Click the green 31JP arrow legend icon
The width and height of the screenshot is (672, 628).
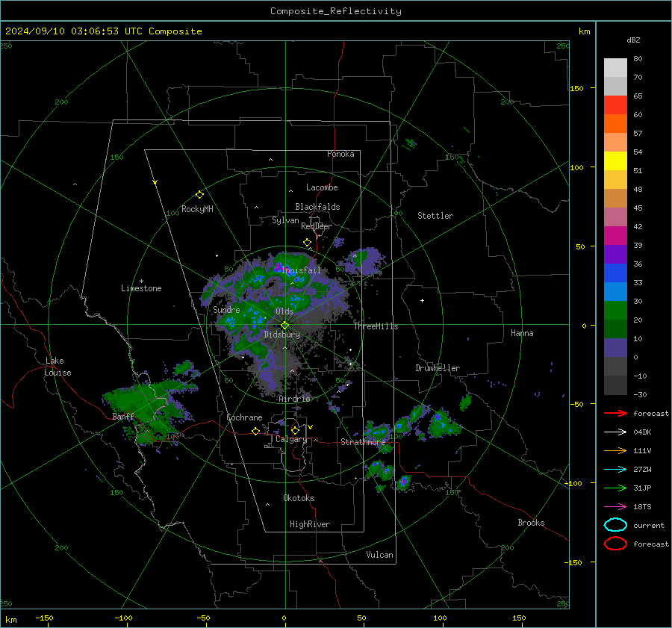pyautogui.click(x=615, y=488)
